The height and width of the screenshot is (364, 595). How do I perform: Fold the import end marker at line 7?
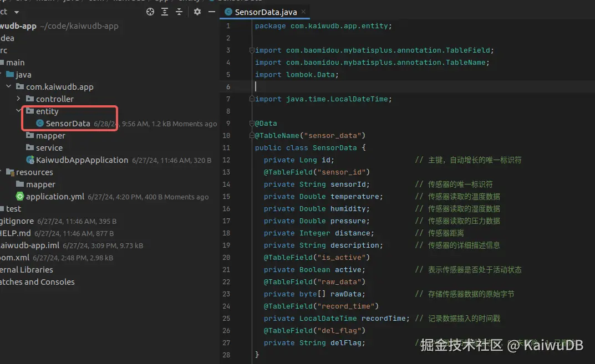pyautogui.click(x=252, y=99)
